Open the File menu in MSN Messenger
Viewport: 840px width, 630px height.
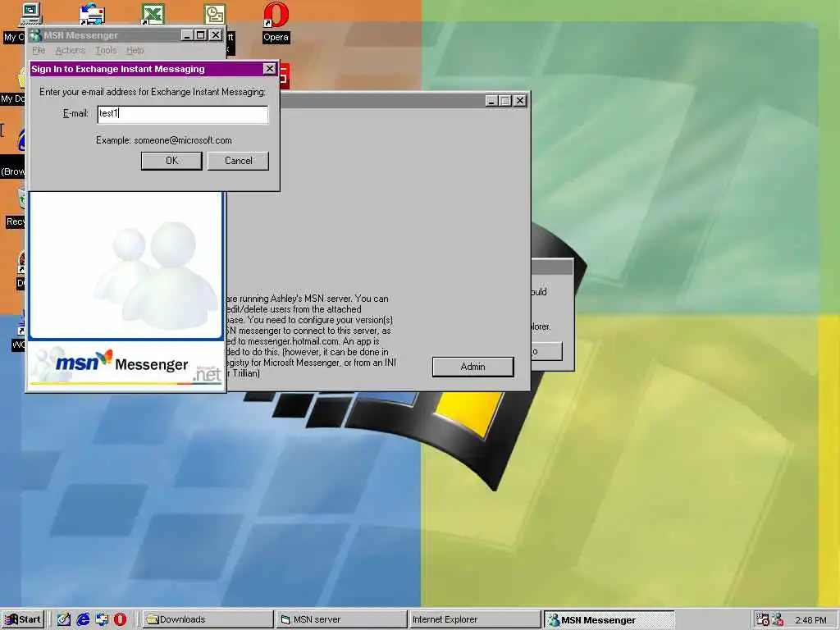[39, 50]
